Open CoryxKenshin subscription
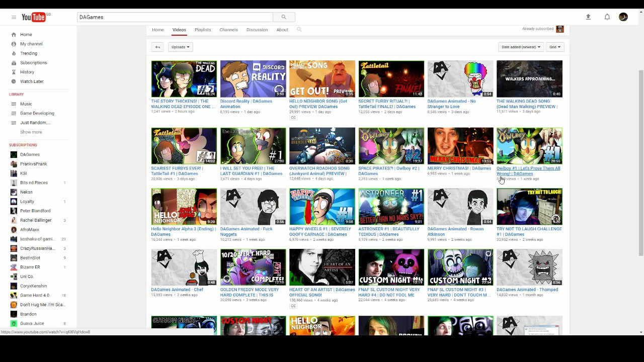This screenshot has height=362, width=644. [33, 286]
